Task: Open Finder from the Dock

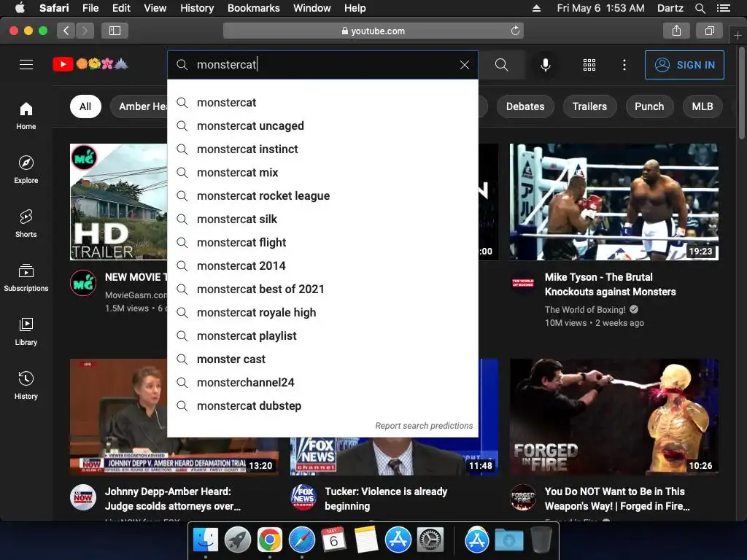Action: click(x=205, y=540)
